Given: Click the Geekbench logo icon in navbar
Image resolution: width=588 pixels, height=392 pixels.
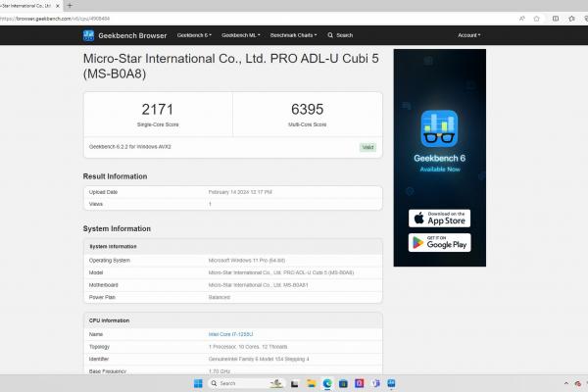Looking at the screenshot, I should [x=88, y=35].
